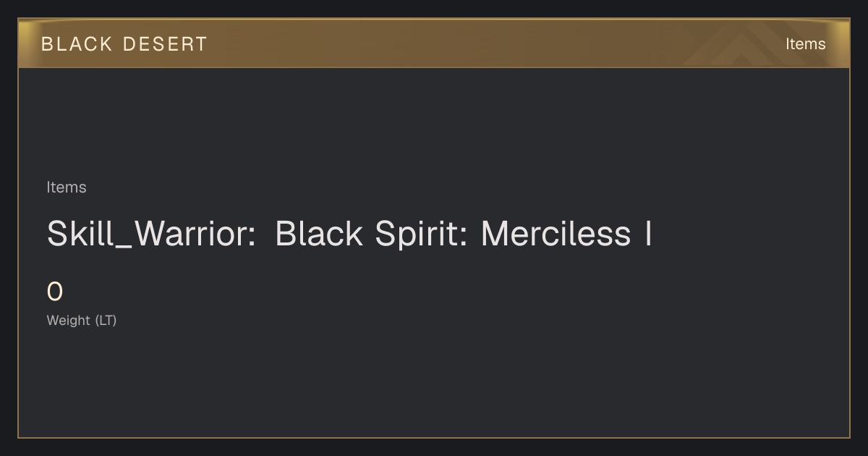Click the Merciless I text in the title
The width and height of the screenshot is (868, 456).
pyautogui.click(x=566, y=234)
